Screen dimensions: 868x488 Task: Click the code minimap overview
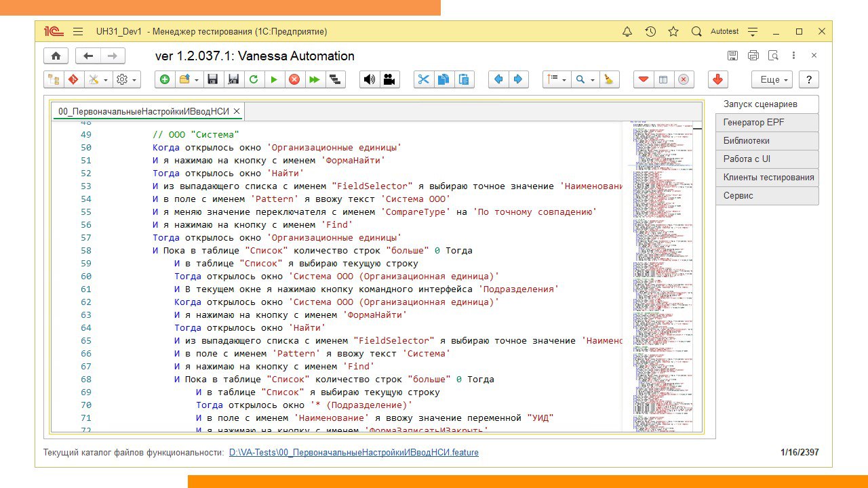click(x=661, y=277)
